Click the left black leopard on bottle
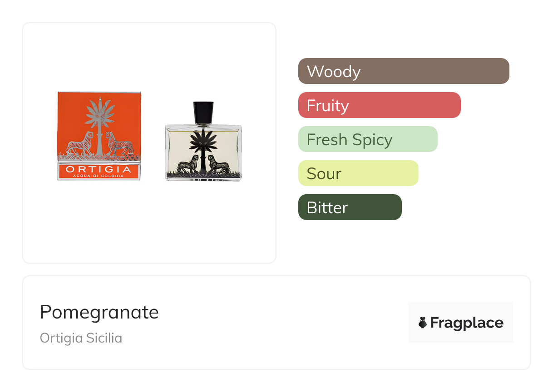The image size is (553, 392). click(188, 164)
